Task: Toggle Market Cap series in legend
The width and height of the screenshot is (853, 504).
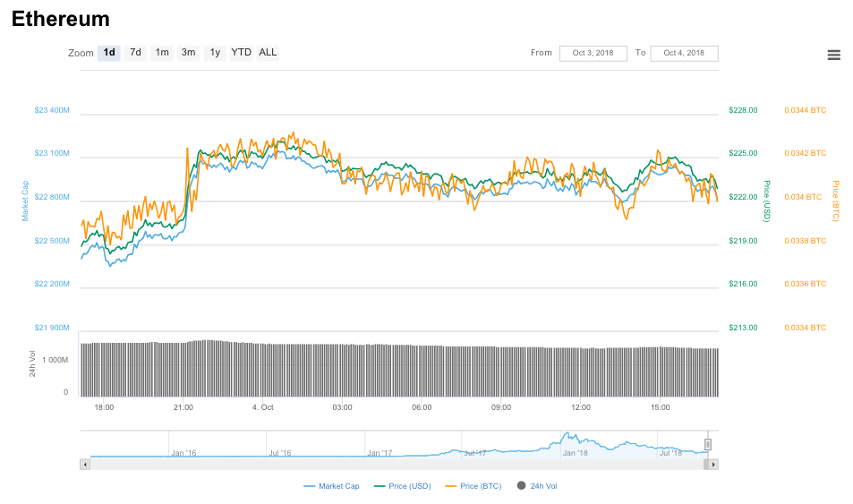Action: 331,486
